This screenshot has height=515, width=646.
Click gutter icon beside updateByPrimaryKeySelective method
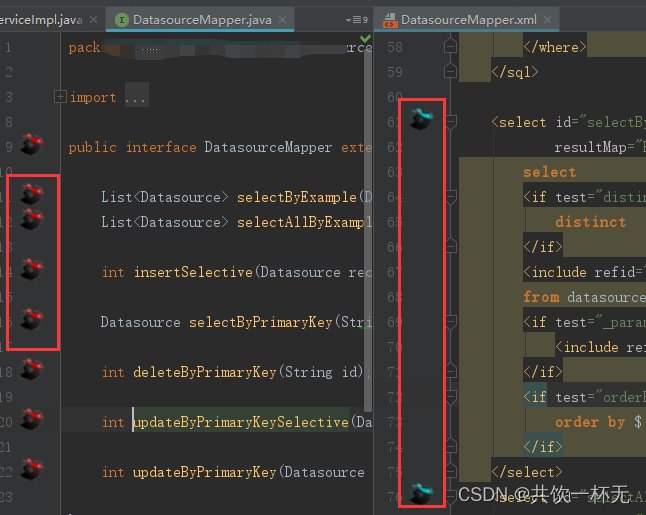(32, 419)
